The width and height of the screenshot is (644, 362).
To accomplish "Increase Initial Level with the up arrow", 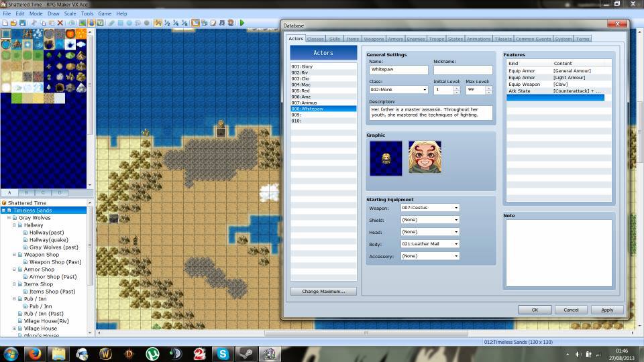I will coord(457,87).
